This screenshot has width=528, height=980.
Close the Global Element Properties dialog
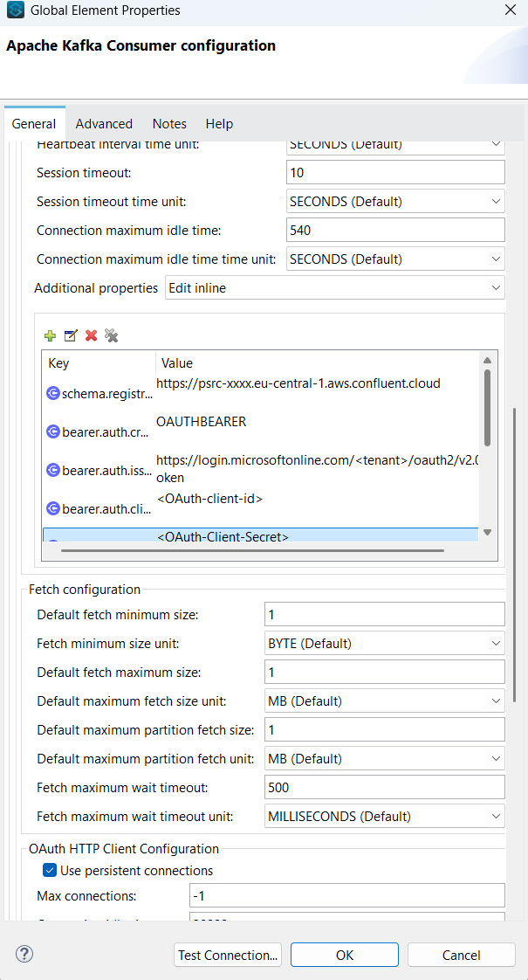click(x=510, y=10)
